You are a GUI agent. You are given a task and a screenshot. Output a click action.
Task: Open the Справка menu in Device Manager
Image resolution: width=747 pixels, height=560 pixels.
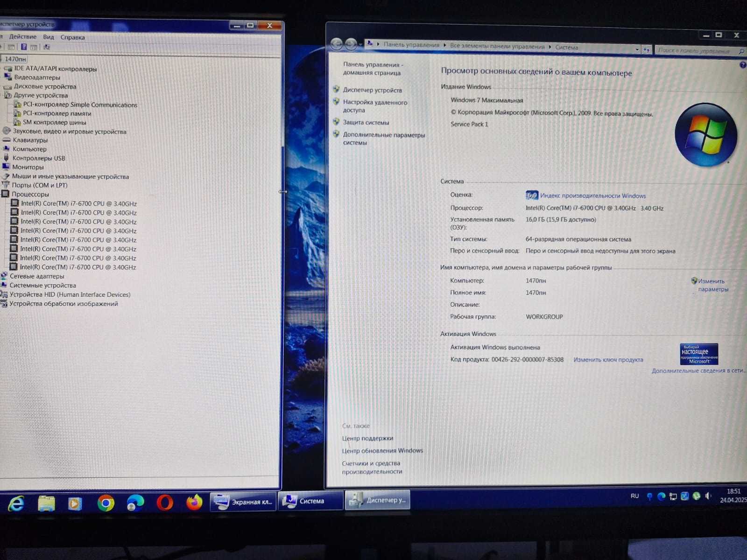72,37
